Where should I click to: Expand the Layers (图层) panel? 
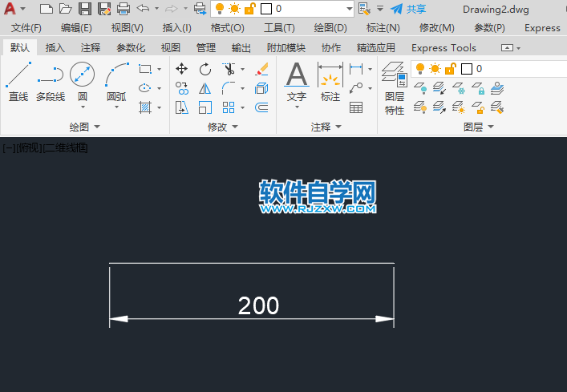(x=479, y=127)
